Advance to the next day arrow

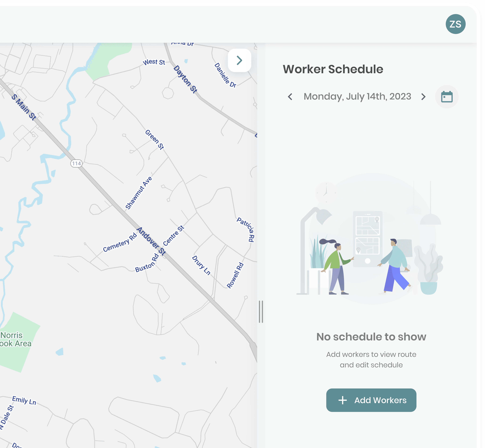click(x=423, y=97)
